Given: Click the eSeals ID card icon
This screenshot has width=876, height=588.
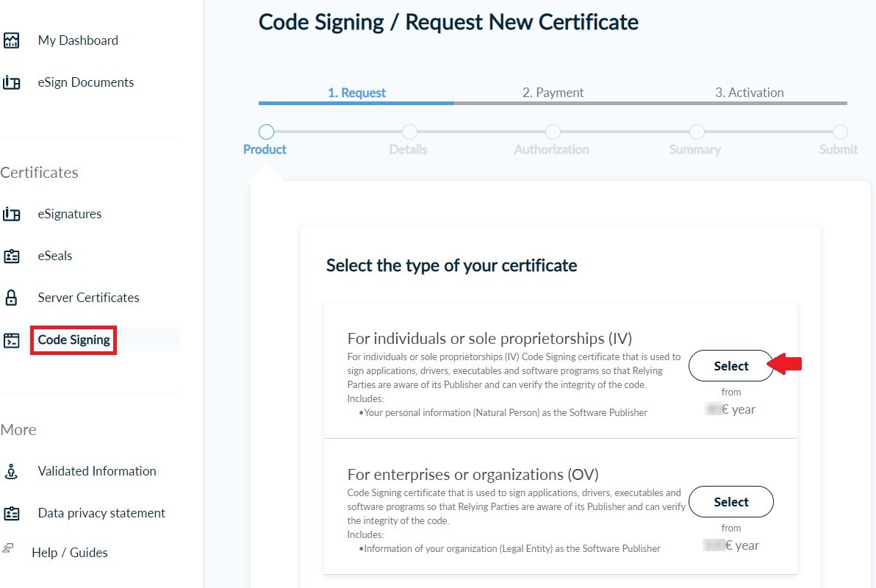Looking at the screenshot, I should tap(11, 256).
